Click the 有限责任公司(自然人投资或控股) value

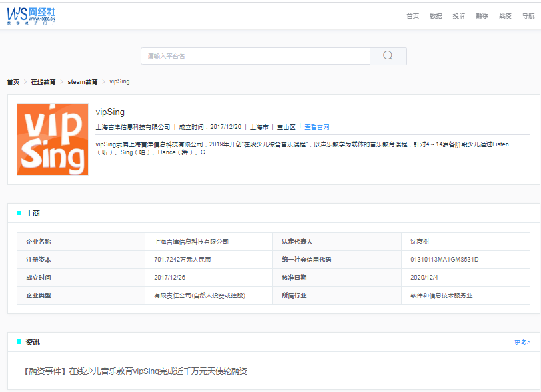[x=199, y=295]
